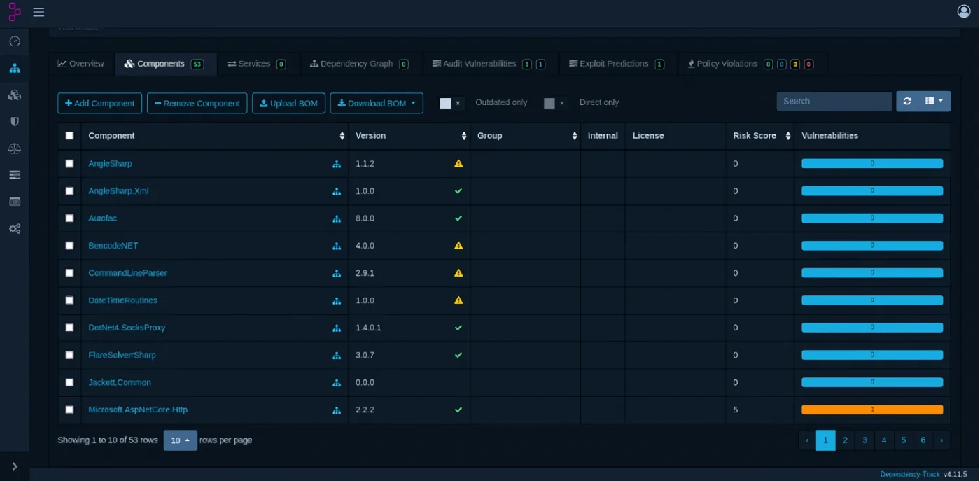The height and width of the screenshot is (481, 980).
Task: Open Download BOM dropdown
Action: coord(377,103)
